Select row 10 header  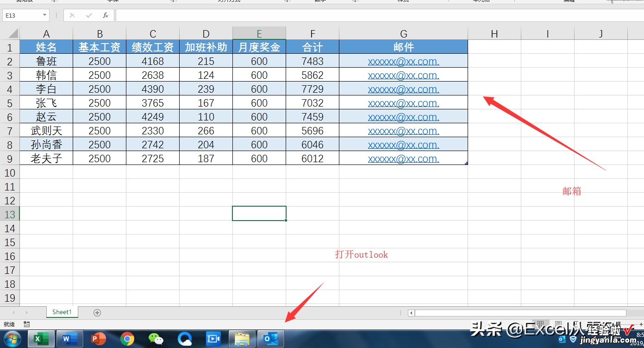[10, 172]
